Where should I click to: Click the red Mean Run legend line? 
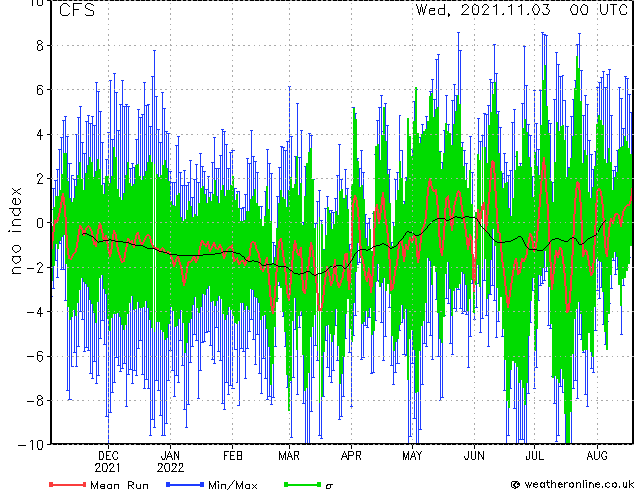pos(68,484)
